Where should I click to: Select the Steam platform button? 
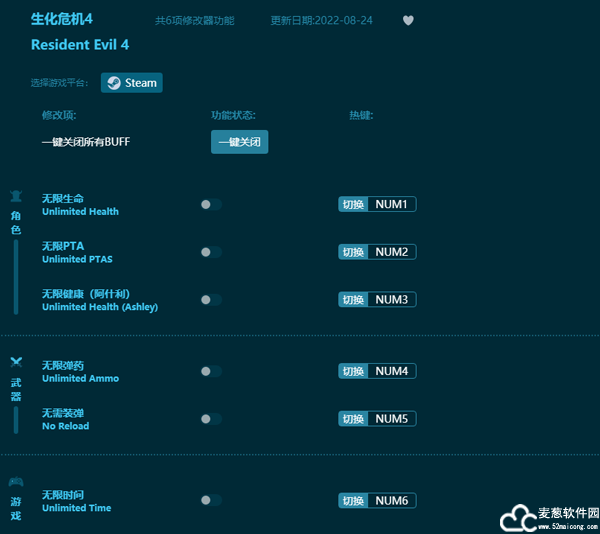pos(132,83)
